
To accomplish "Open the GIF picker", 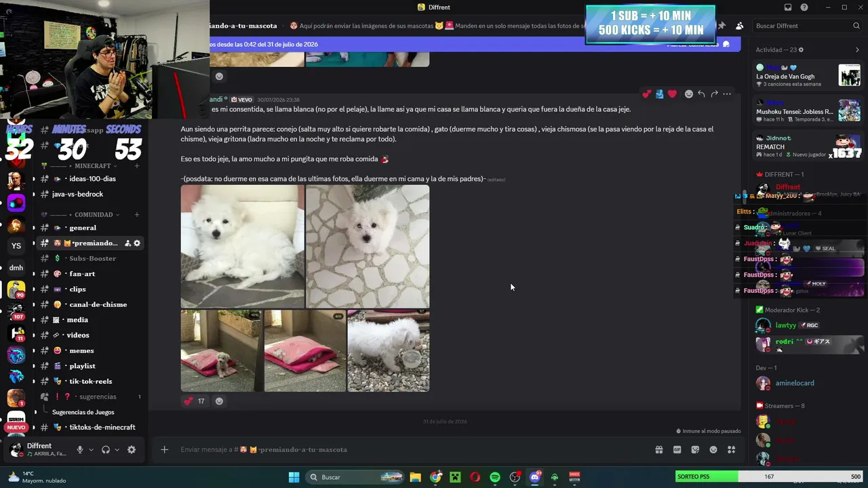I will pos(677,449).
